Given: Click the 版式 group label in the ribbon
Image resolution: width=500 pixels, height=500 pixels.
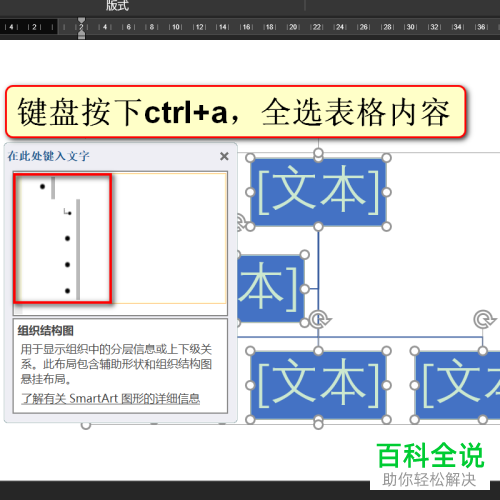Looking at the screenshot, I should coord(117,5).
